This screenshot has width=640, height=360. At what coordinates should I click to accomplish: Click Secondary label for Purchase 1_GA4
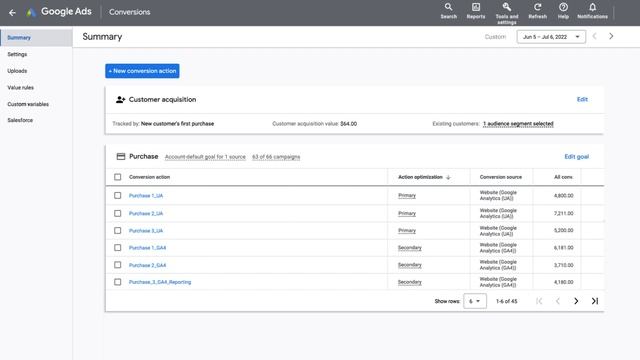pos(410,248)
